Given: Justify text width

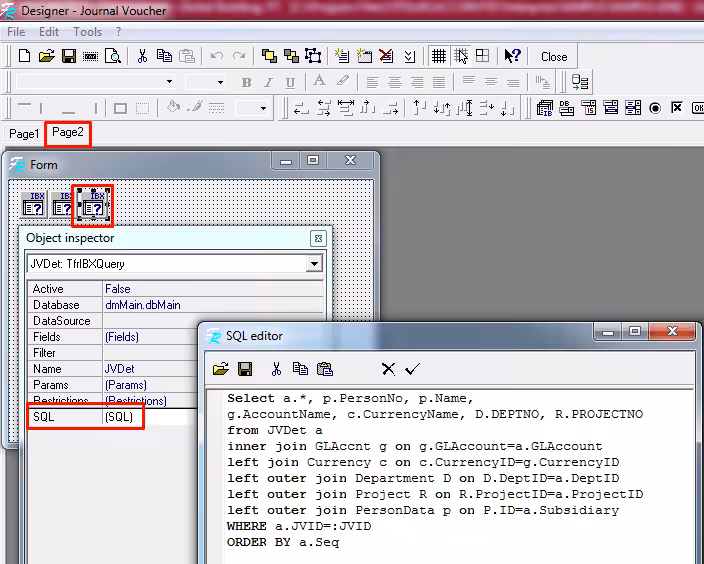Looking at the screenshot, I should [x=439, y=82].
